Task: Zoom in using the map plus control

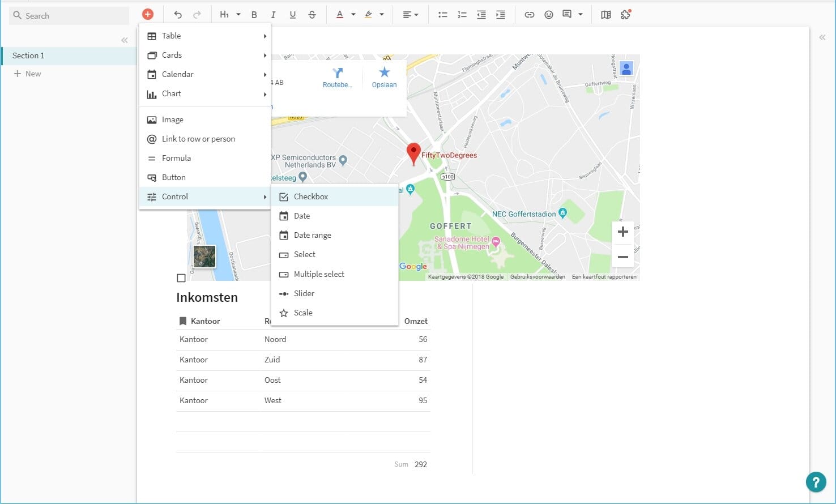Action: [x=623, y=232]
